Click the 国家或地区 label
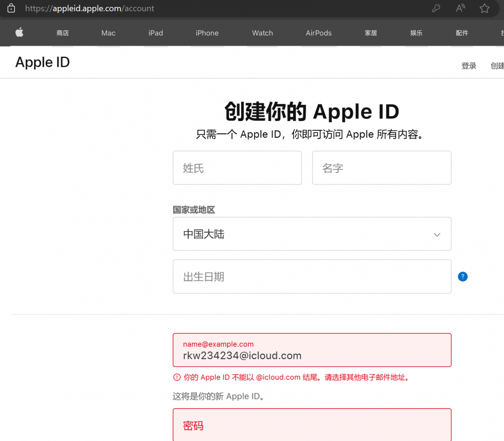The width and height of the screenshot is (504, 441). coord(194,210)
